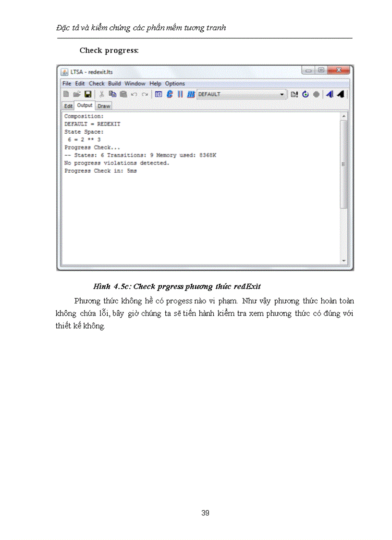Click the Cut scissors icon
The width and height of the screenshot is (392, 540).
[102, 94]
